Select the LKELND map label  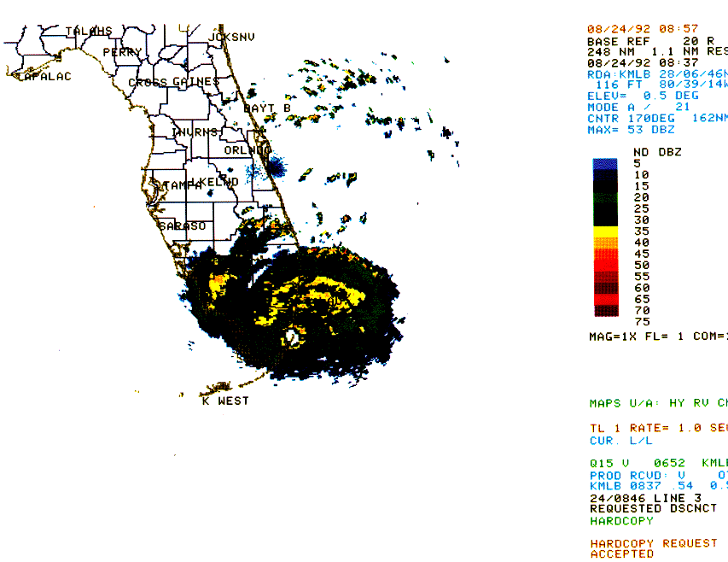pyautogui.click(x=214, y=182)
